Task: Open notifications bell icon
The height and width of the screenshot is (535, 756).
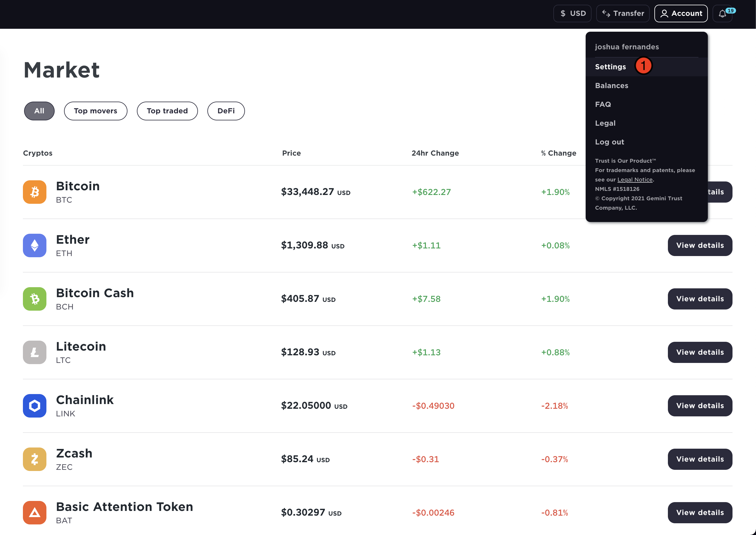Action: (x=723, y=14)
